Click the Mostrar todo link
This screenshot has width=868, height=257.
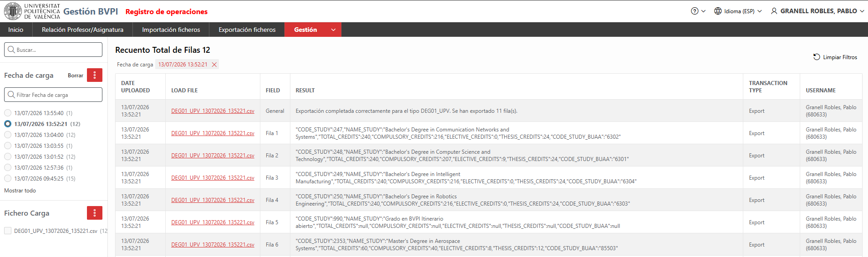[20, 191]
